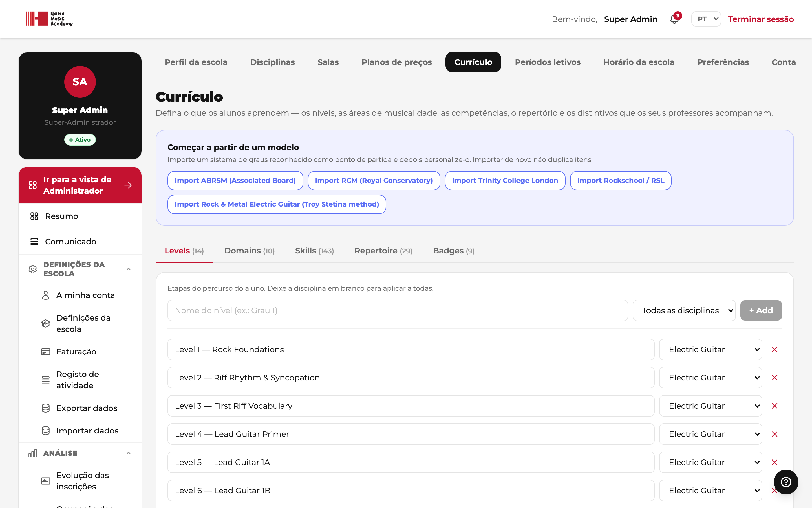Open discipline dropdown for Level 1 row
Screen dimensions: 812x508
[710, 349]
